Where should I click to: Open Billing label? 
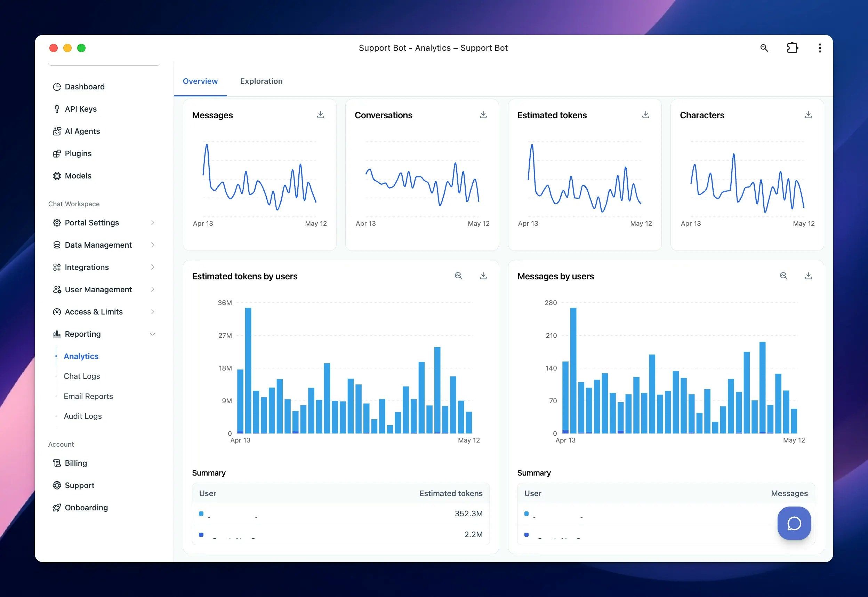pos(76,463)
